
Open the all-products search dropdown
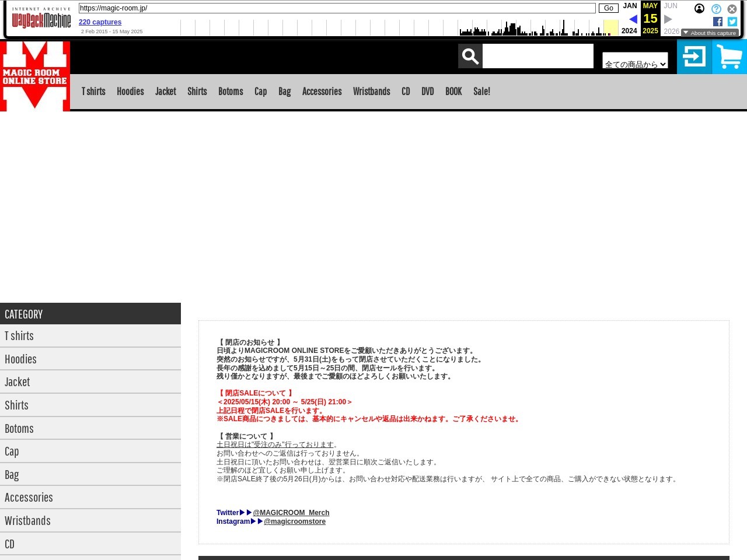click(x=635, y=60)
